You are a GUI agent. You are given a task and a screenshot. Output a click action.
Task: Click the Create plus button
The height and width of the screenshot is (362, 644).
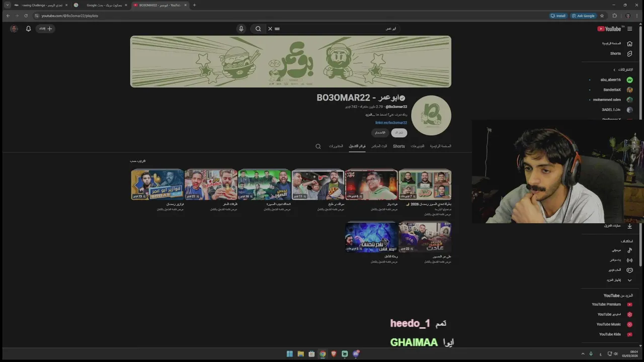pyautogui.click(x=46, y=29)
